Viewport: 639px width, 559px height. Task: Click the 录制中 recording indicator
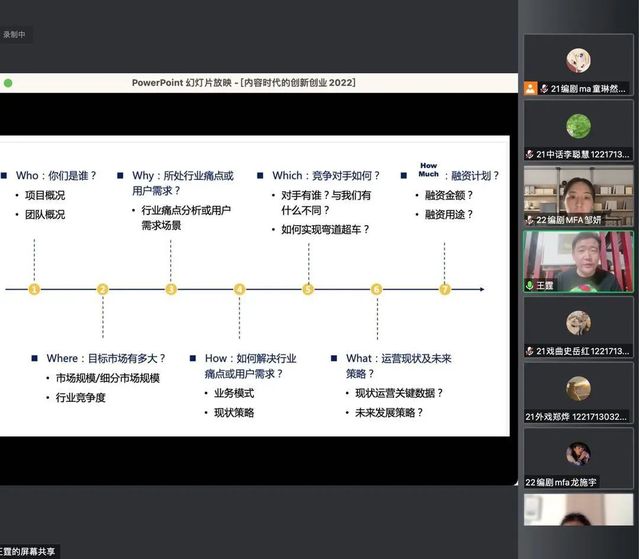14,35
